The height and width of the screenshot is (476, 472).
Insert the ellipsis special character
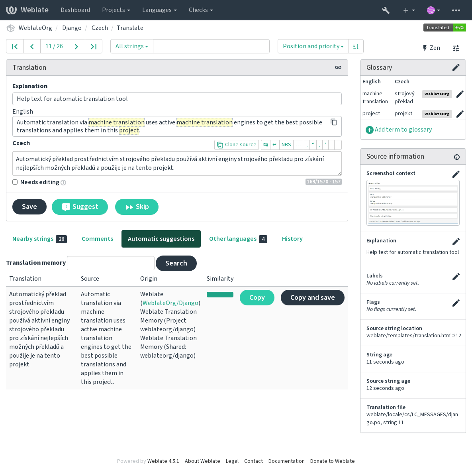pos(298,145)
